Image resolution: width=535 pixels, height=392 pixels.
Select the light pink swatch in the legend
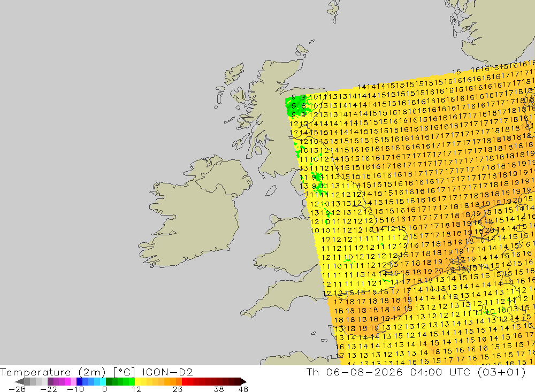coord(74,381)
